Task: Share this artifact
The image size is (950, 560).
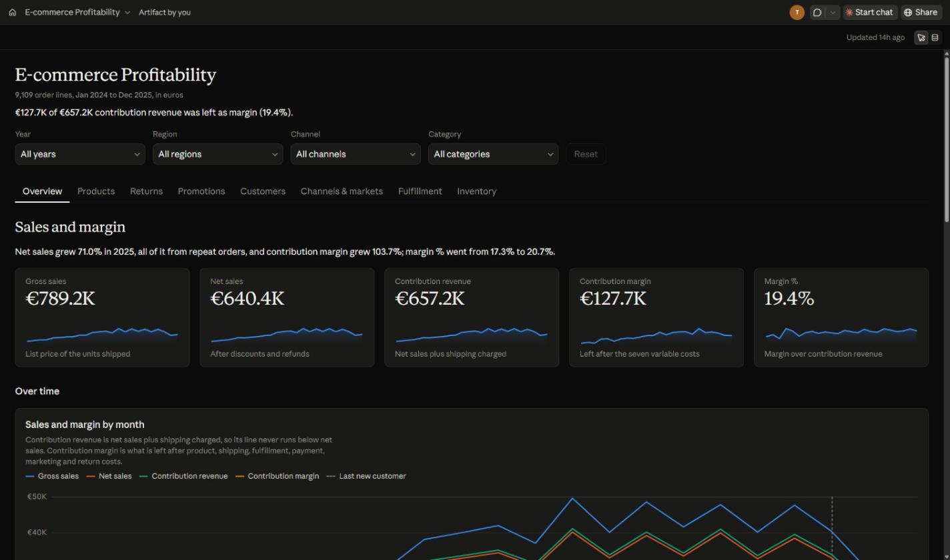Action: click(x=921, y=12)
